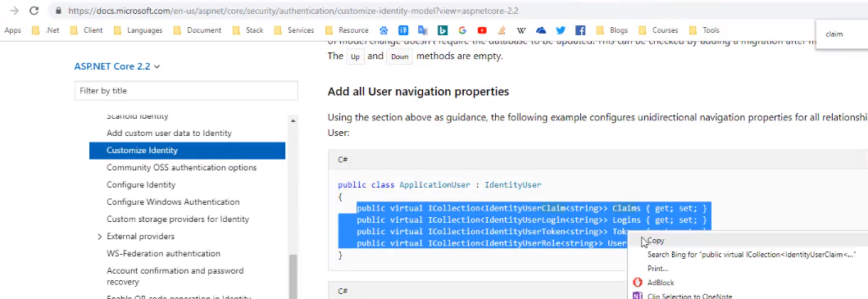This screenshot has width=868, height=299.
Task: Click the inline code word Up
Action: tap(355, 57)
